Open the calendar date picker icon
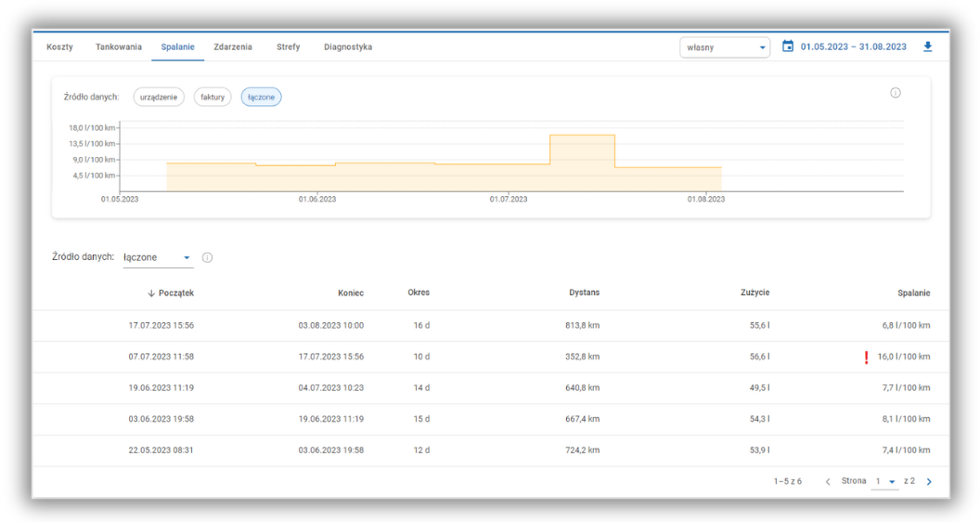 (x=788, y=46)
